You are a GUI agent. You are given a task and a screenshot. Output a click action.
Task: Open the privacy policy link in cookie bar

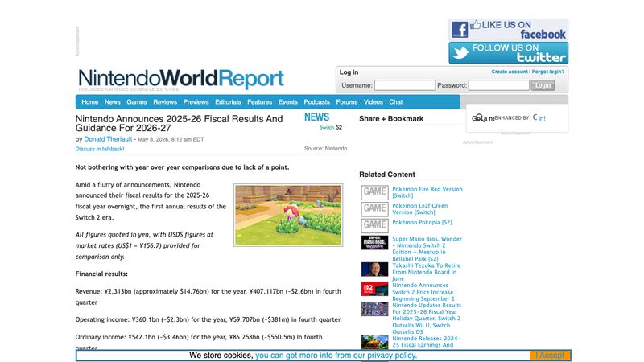click(x=336, y=356)
